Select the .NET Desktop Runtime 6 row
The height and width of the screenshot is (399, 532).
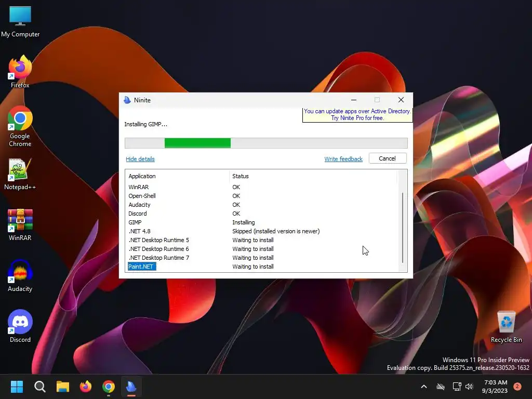tap(261, 249)
